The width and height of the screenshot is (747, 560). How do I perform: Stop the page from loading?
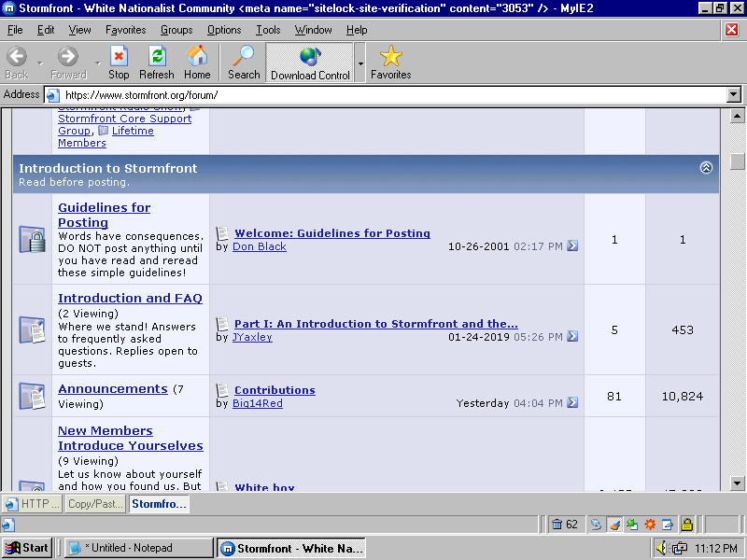tap(119, 63)
